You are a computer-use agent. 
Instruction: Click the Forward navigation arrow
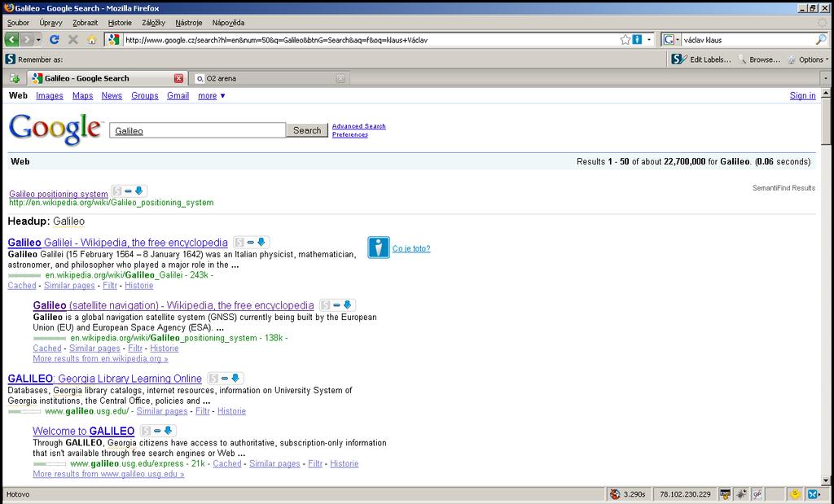click(x=26, y=40)
